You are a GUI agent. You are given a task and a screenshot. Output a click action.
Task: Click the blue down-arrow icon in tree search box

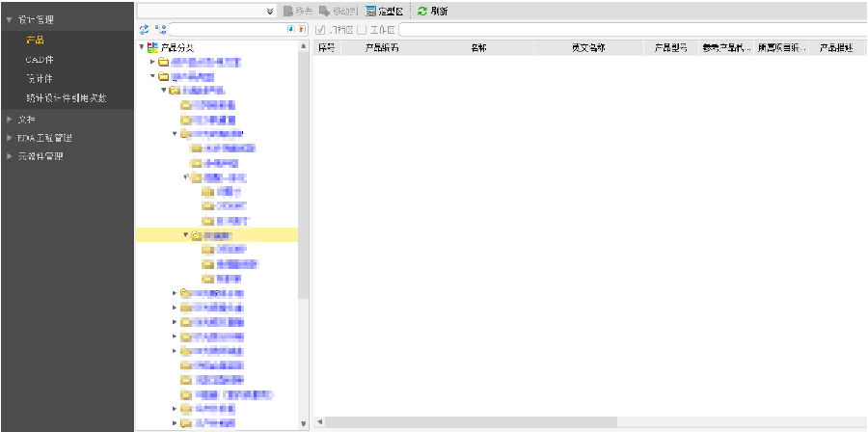(291, 29)
